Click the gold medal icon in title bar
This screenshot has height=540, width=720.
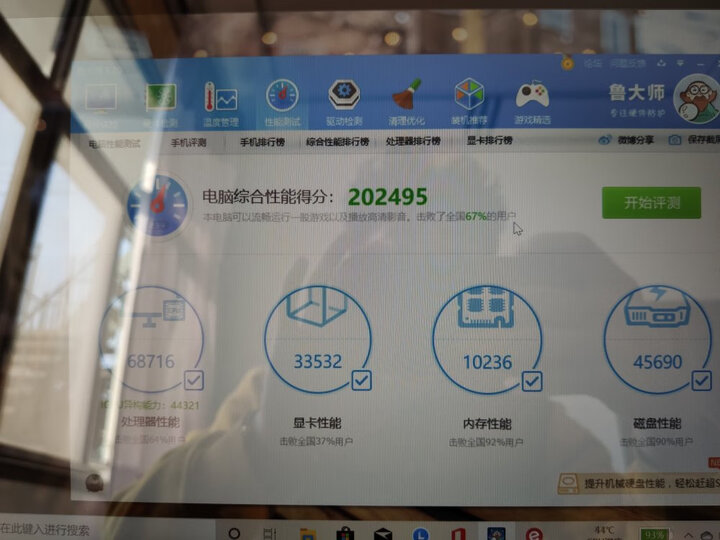point(568,62)
